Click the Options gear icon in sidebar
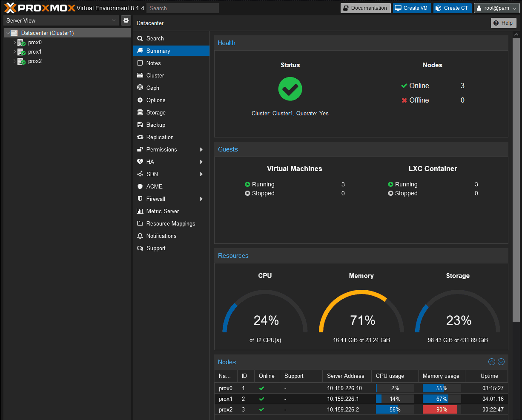522x420 pixels. [x=140, y=100]
